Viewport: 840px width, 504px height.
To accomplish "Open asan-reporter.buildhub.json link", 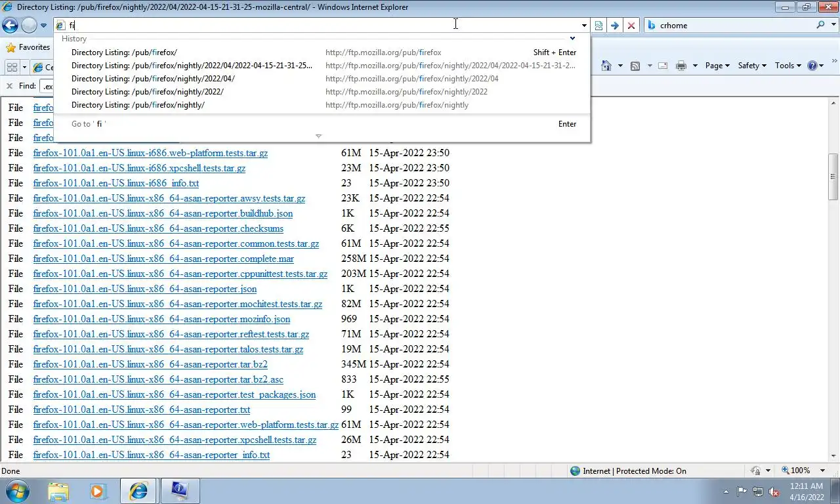I will pyautogui.click(x=163, y=213).
